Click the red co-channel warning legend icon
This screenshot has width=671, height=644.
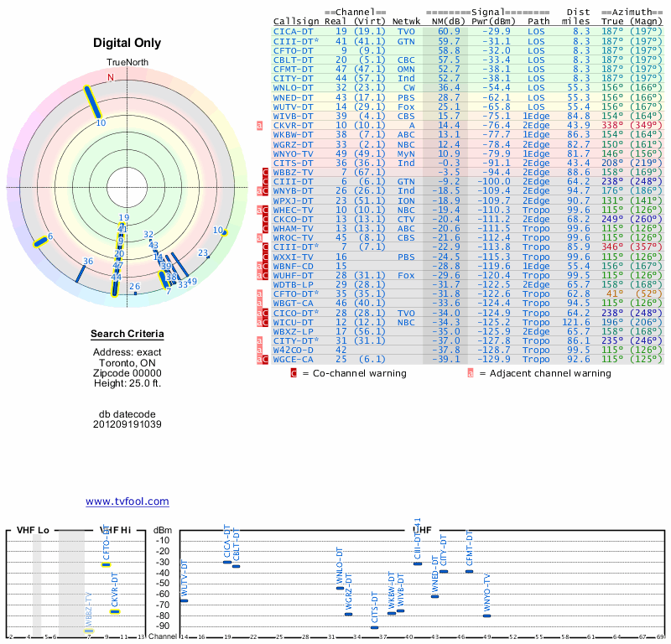(294, 373)
